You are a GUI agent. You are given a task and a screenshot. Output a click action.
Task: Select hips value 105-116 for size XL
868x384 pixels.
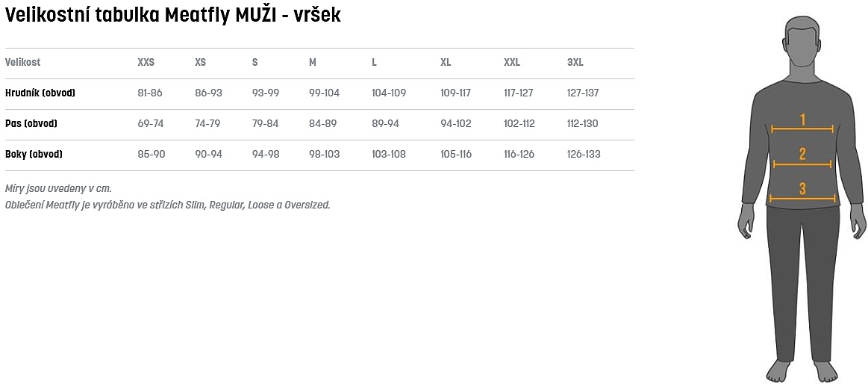[456, 155]
